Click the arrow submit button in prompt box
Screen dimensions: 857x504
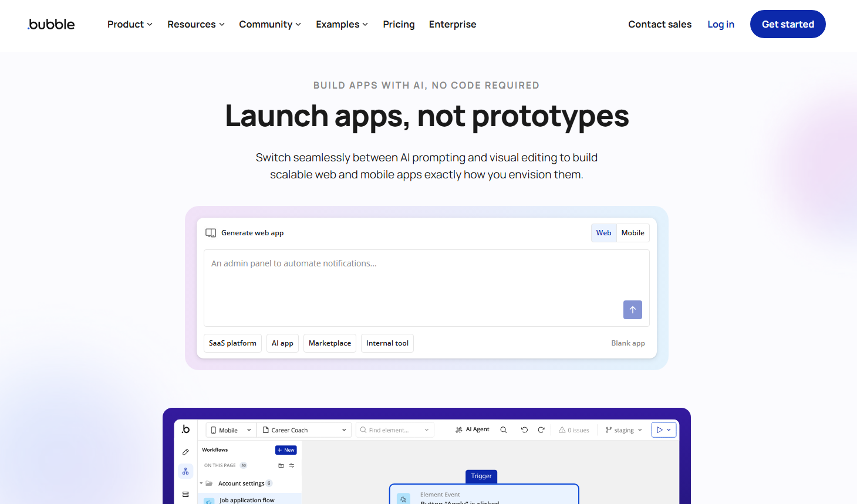point(632,310)
